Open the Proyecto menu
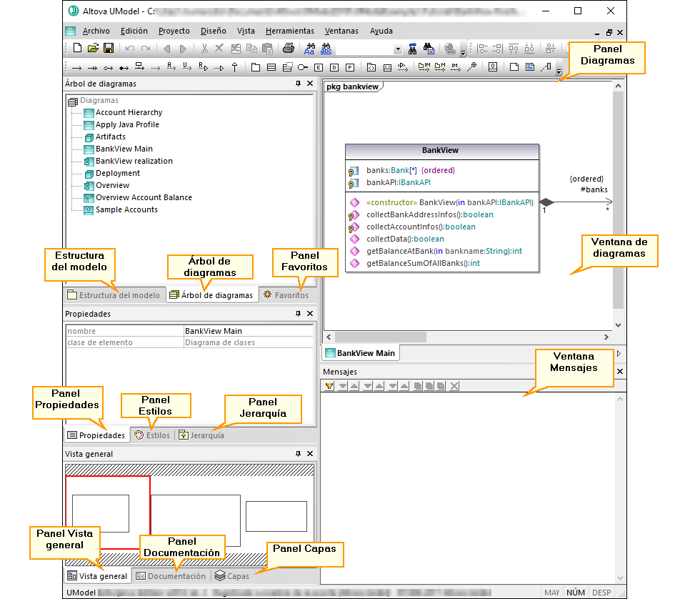Screen dimensions: 700x599 (x=174, y=31)
